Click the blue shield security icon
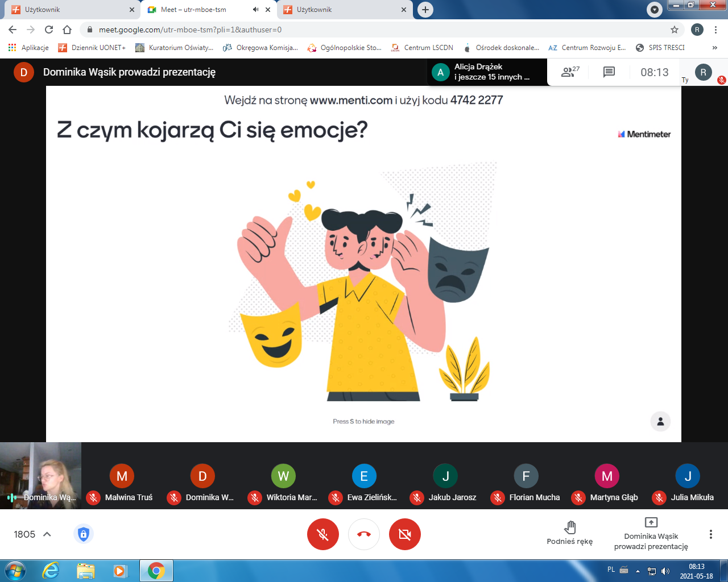728x582 pixels. click(84, 534)
